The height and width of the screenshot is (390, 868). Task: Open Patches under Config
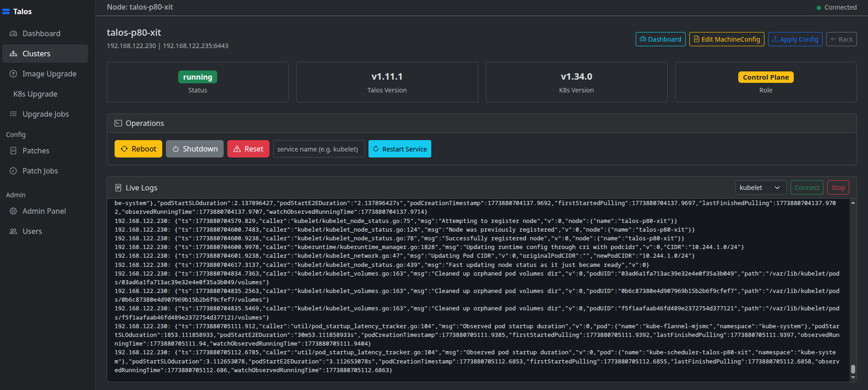[x=45, y=151]
